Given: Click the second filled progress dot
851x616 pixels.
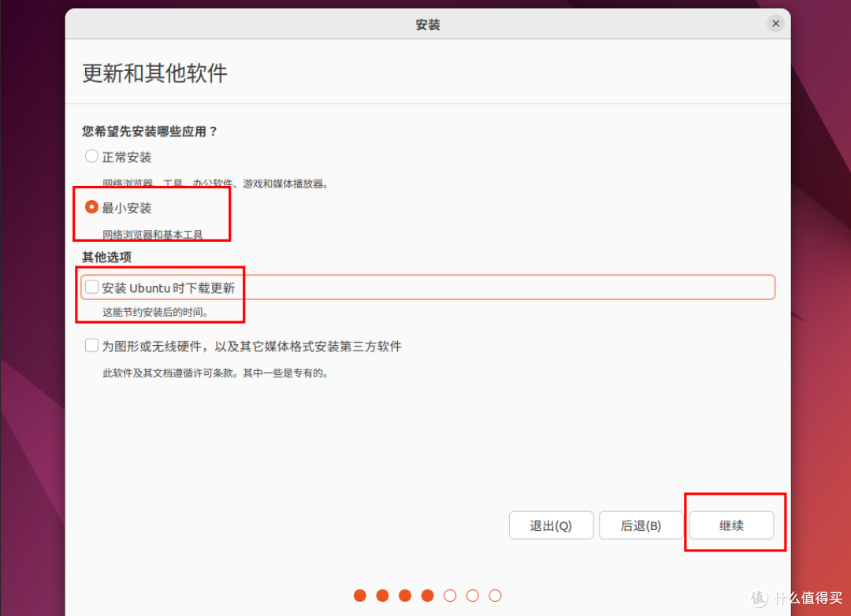Looking at the screenshot, I should (x=382, y=596).
